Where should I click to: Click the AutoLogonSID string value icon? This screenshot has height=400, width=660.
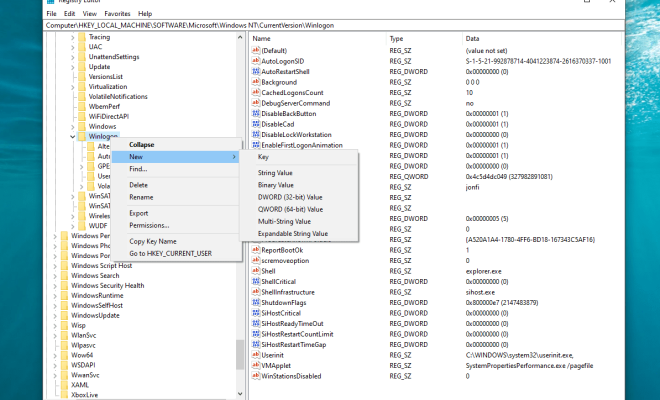[255, 61]
